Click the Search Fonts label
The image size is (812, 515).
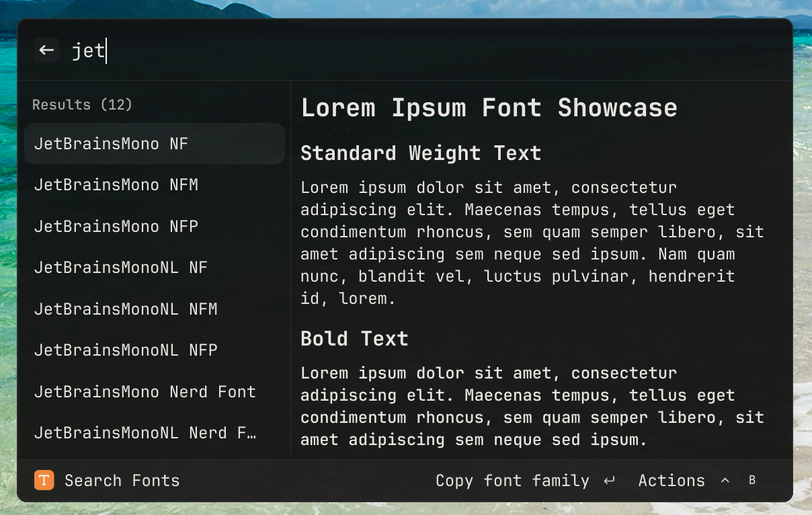point(122,481)
